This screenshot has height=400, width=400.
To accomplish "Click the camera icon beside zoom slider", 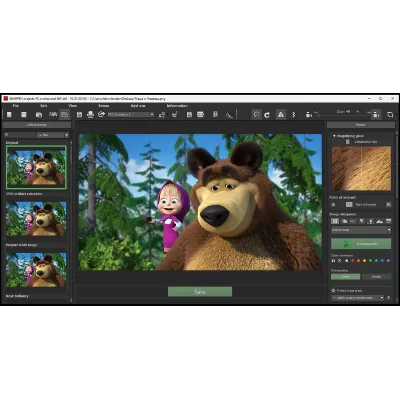I will [309, 115].
